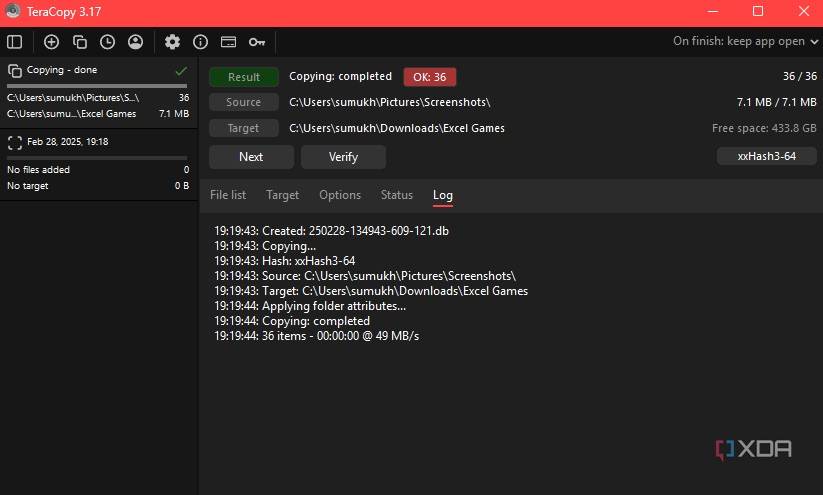Viewport: 823px width, 495px height.
Task: Click the completed job progress bar
Action: (x=97, y=86)
